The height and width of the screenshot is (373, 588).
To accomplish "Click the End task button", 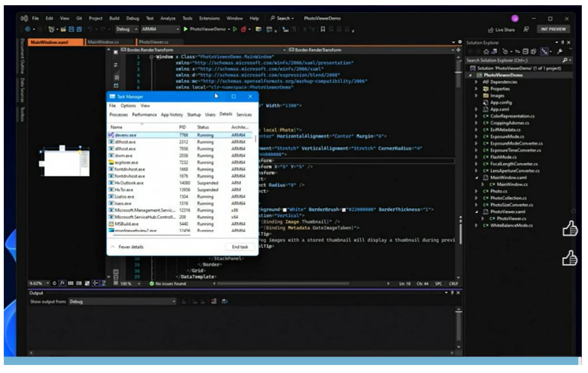I will [x=240, y=247].
